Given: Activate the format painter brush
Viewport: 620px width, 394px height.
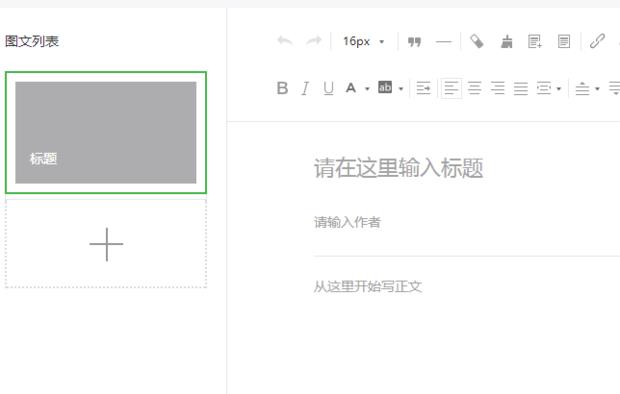Looking at the screenshot, I should coord(507,41).
